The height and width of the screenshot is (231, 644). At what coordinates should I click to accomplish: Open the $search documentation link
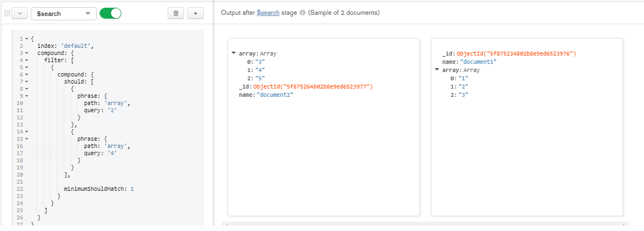pos(268,13)
